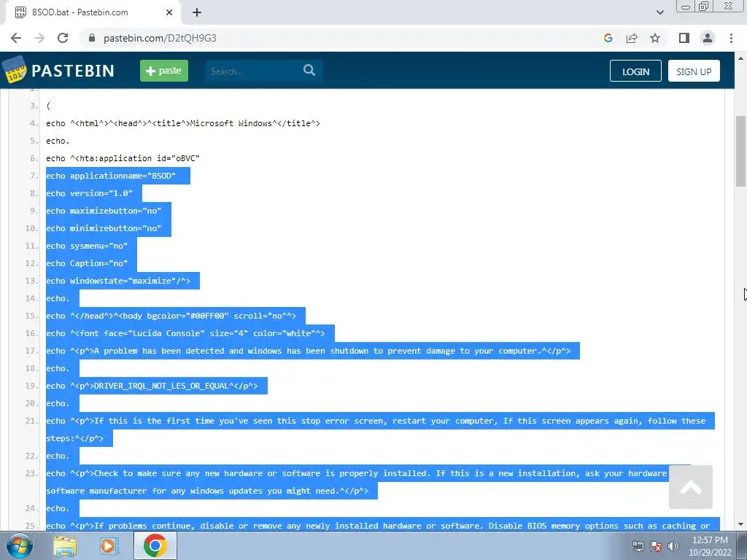
Task: Click 'Check to make sure any new hardware' line
Action: 357,482
